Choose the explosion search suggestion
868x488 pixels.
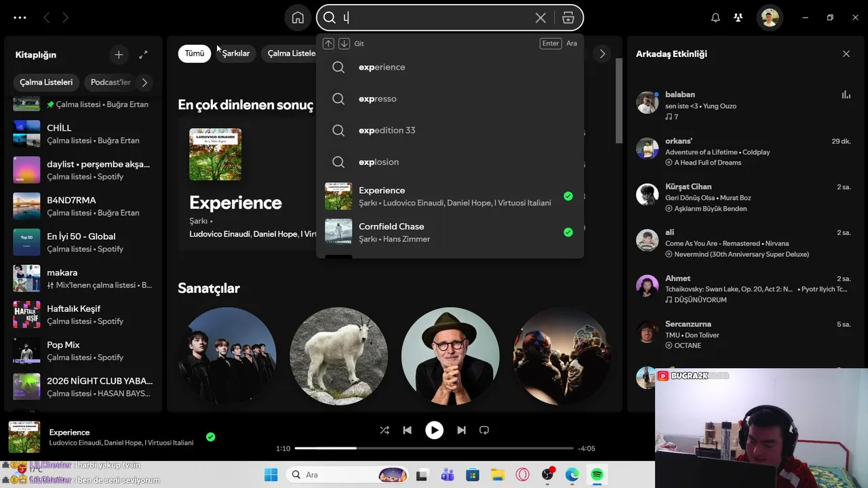click(450, 162)
